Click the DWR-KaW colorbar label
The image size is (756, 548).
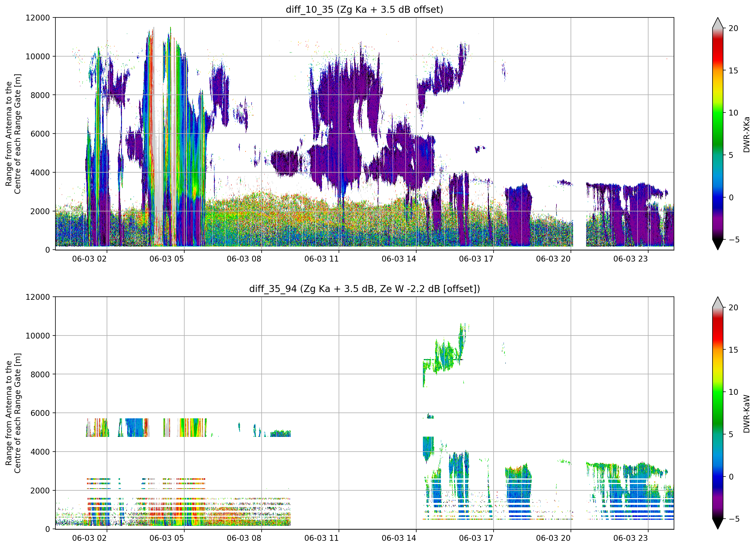point(746,414)
